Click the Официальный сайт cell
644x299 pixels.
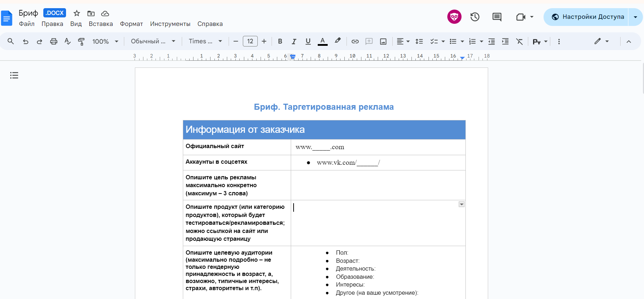click(237, 147)
